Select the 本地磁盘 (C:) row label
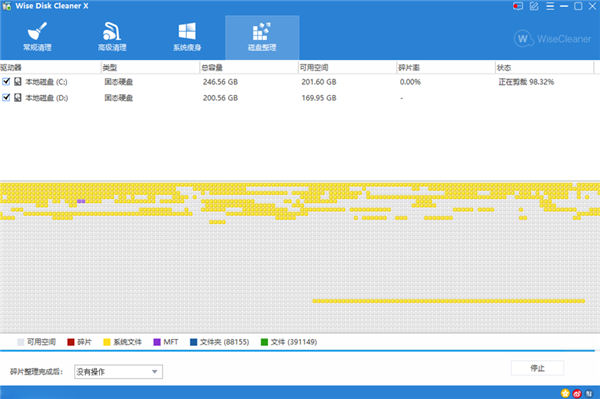This screenshot has height=399, width=600. 46,82
